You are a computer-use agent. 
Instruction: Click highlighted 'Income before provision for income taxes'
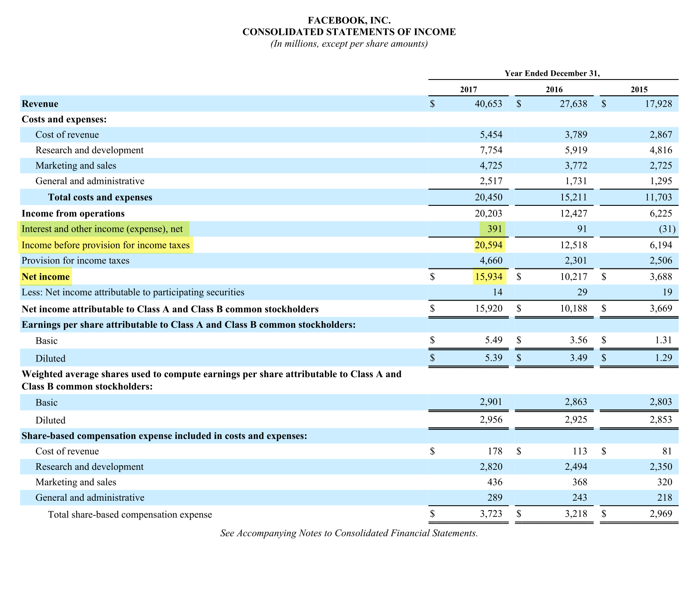105,245
